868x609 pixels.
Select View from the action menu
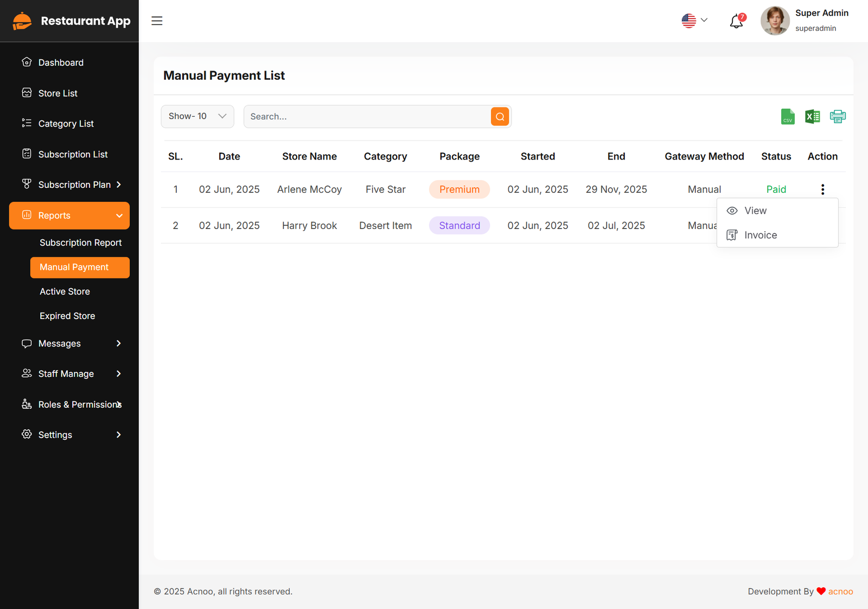(x=755, y=211)
